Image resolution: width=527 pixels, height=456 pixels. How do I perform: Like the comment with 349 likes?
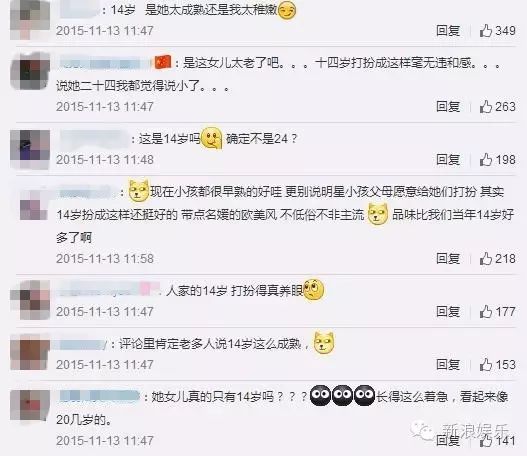(486, 31)
